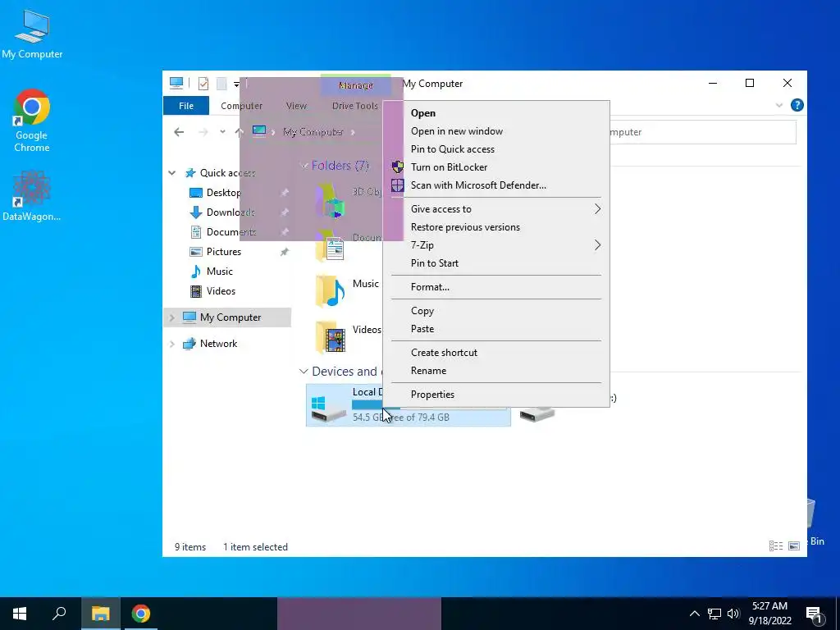Image resolution: width=840 pixels, height=630 pixels.
Task: Select the Music folder icon in the content pane
Action: (x=330, y=290)
